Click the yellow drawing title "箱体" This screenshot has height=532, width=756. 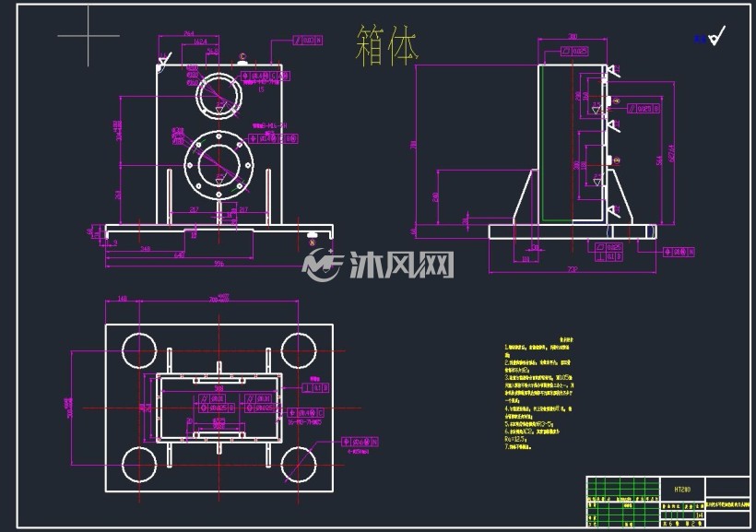(386, 46)
